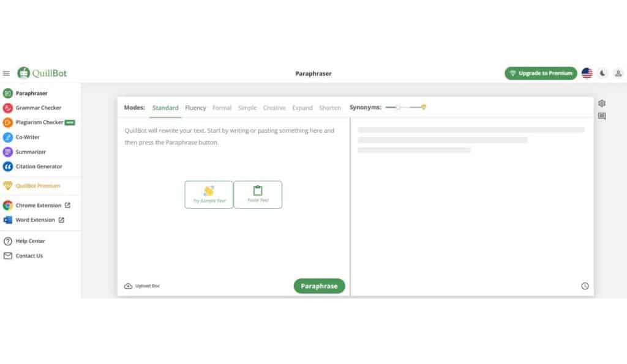This screenshot has height=364, width=627.
Task: Click the Word Extension icon
Action: (7, 220)
